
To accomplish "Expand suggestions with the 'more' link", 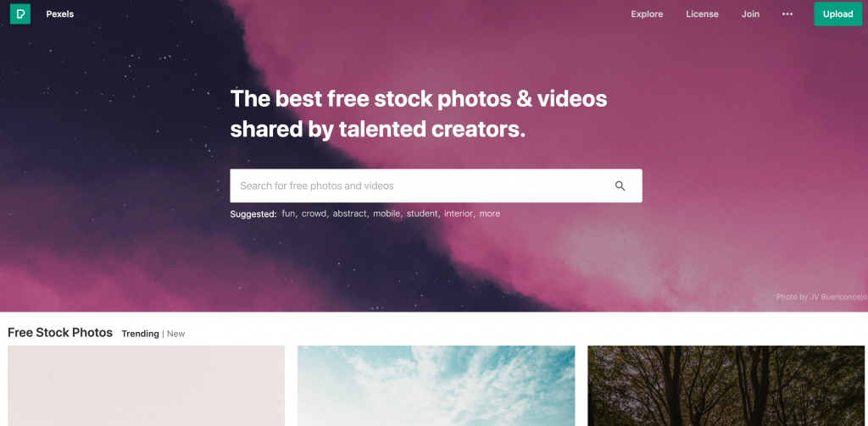I will pyautogui.click(x=489, y=213).
